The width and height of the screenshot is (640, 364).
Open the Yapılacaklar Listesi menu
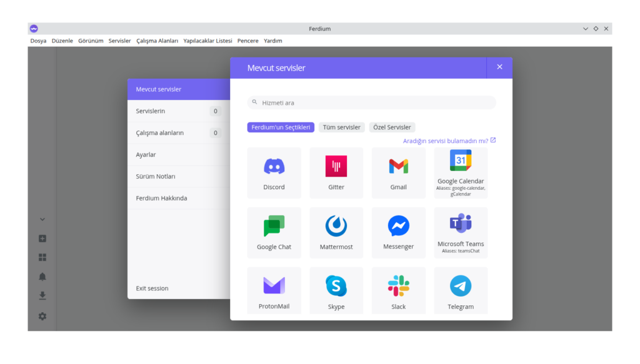(x=207, y=41)
